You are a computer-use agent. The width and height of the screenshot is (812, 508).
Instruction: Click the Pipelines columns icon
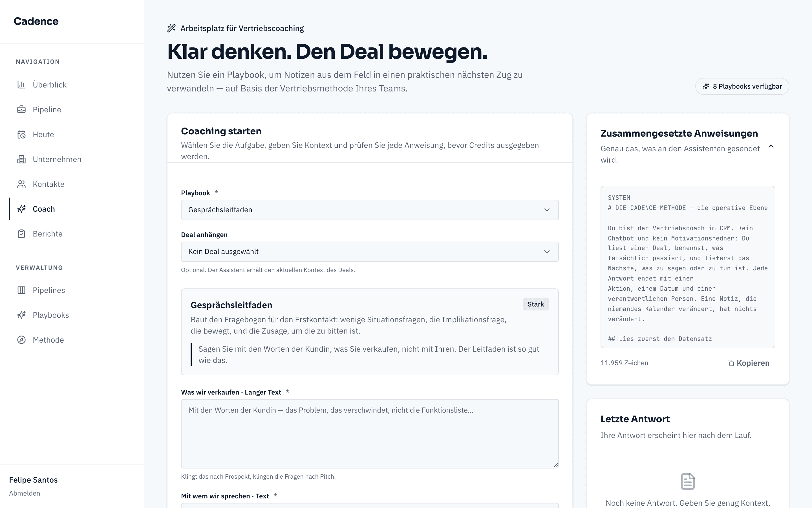(21, 290)
